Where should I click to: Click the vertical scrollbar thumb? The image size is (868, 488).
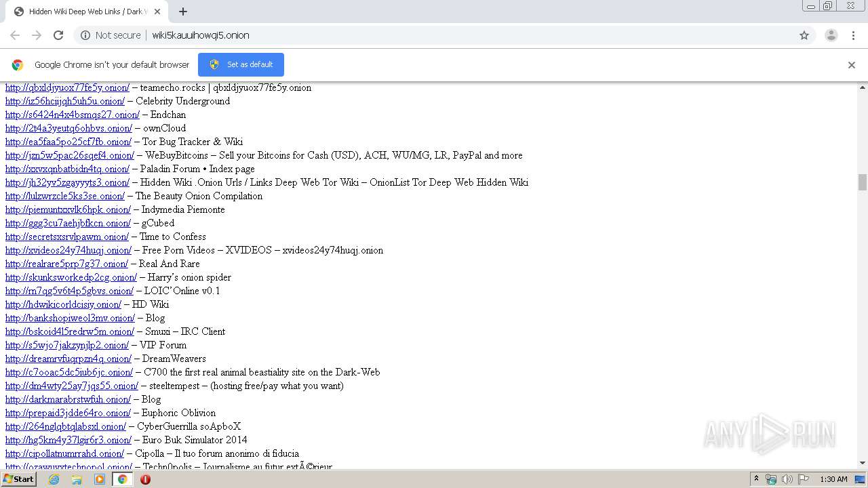click(x=863, y=182)
